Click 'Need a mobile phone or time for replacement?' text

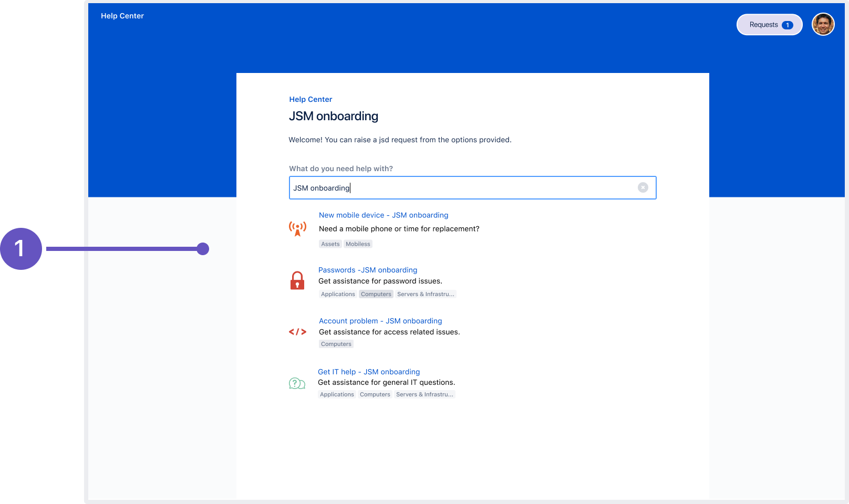399,229
